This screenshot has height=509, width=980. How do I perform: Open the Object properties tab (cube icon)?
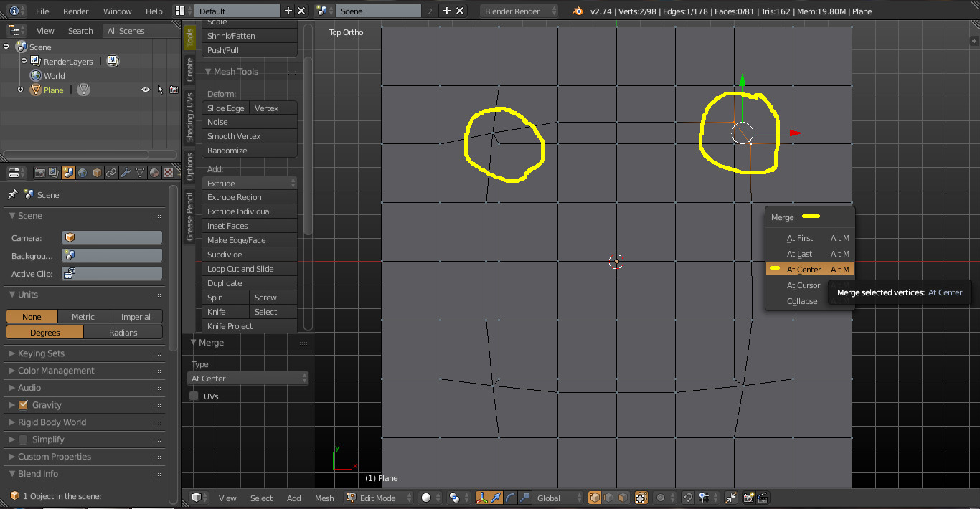[97, 173]
